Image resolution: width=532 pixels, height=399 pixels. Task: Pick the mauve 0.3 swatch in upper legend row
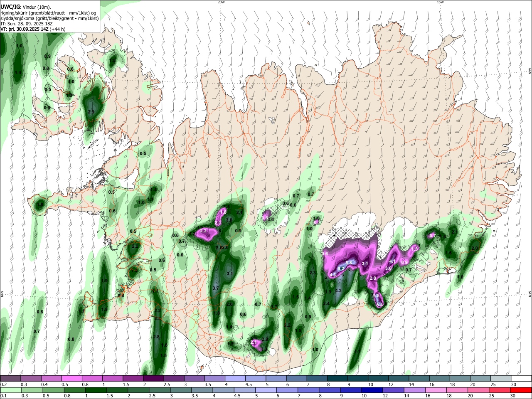31,379
